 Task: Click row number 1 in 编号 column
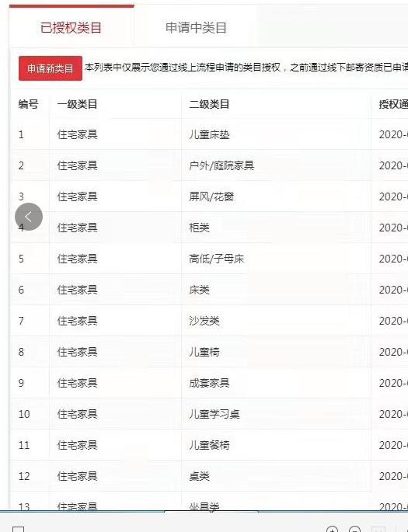(21, 134)
